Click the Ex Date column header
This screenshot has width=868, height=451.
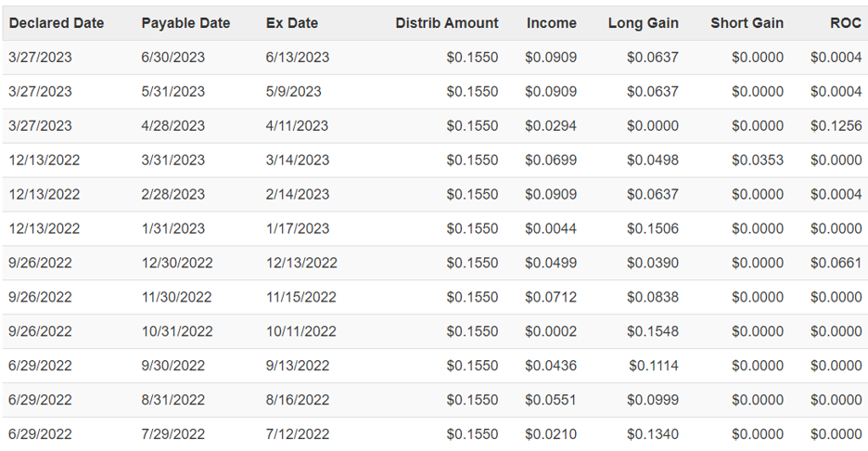click(292, 23)
